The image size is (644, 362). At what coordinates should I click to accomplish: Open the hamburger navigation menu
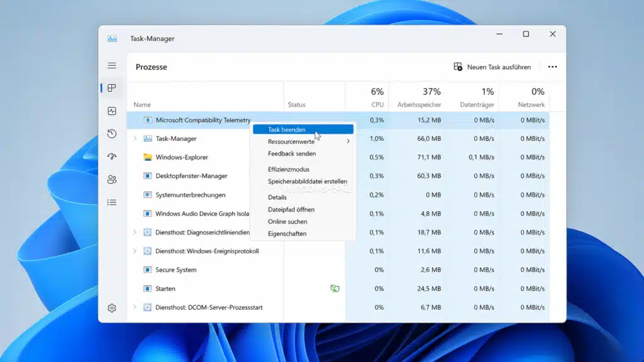(112, 65)
